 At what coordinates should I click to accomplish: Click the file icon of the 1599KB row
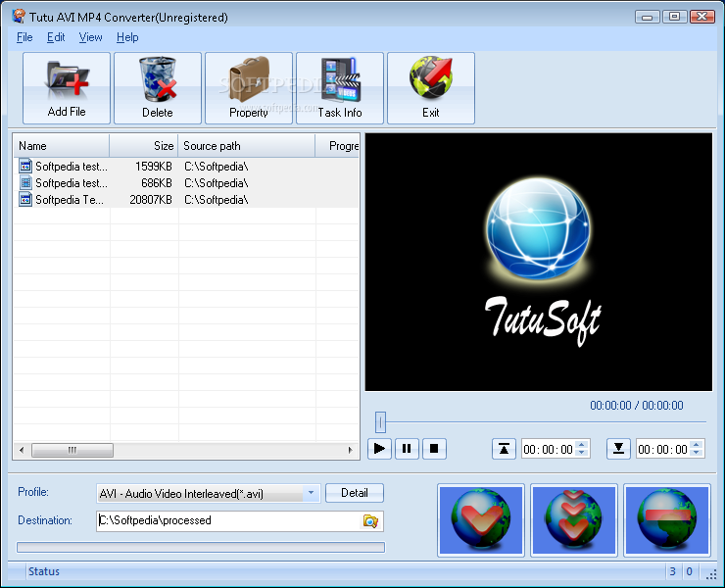pyautogui.click(x=25, y=166)
